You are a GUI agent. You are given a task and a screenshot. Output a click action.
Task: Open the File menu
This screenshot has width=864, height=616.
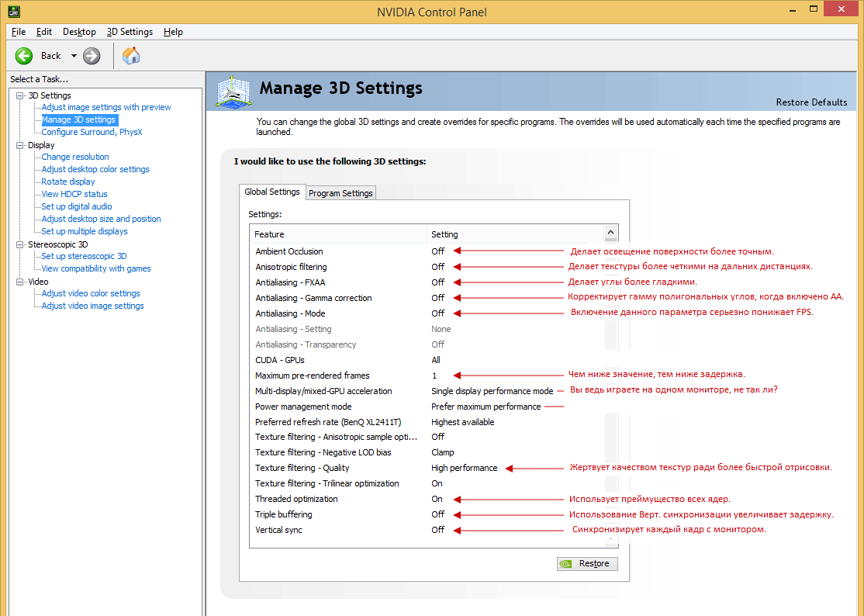tap(18, 32)
